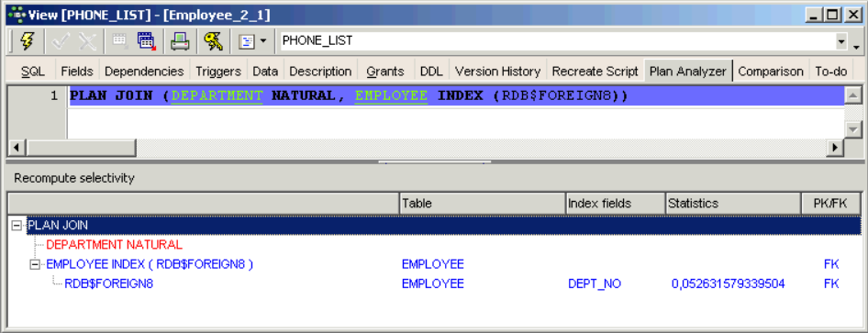Select EMPLOYEE INDEX ( RDB$FOREIGN8 ) row
Screen dimensions: 868x333
(x=150, y=264)
